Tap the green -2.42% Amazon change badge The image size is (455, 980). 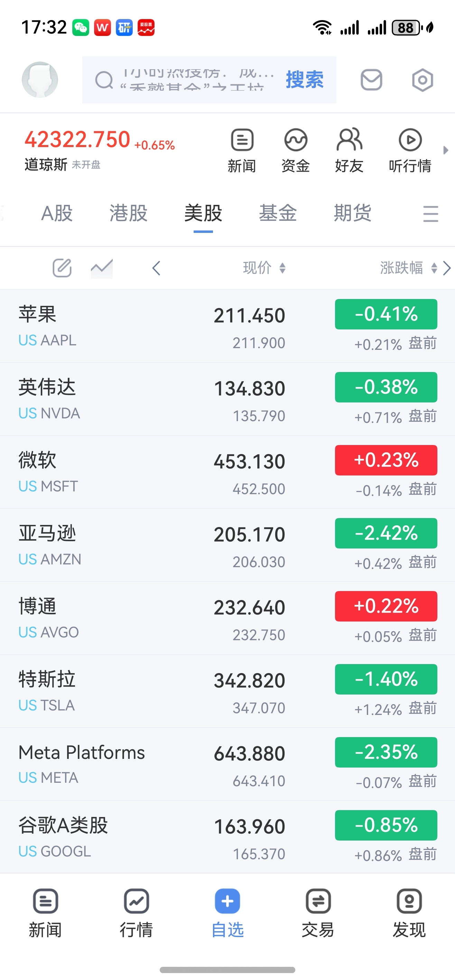coord(386,533)
